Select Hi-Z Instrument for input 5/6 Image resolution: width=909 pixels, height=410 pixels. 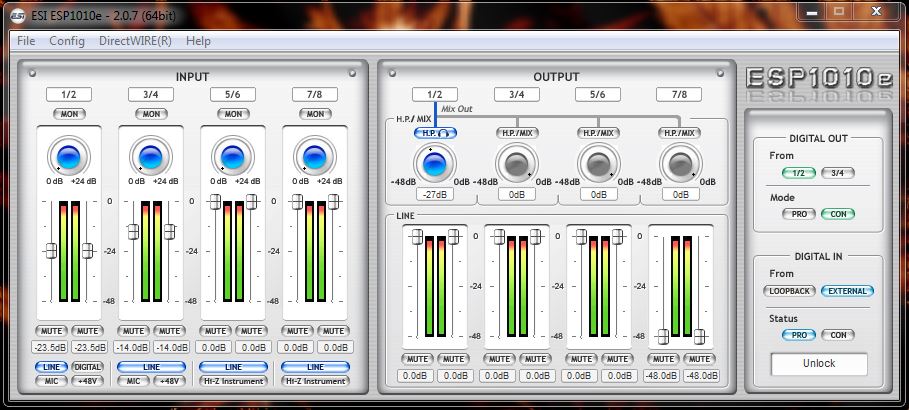[233, 381]
